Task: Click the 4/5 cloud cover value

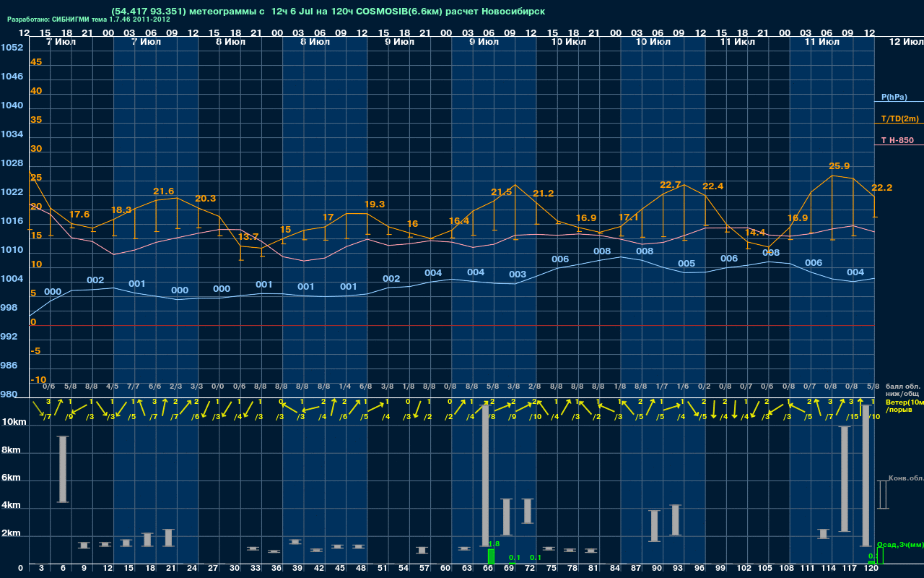Action: 113,387
